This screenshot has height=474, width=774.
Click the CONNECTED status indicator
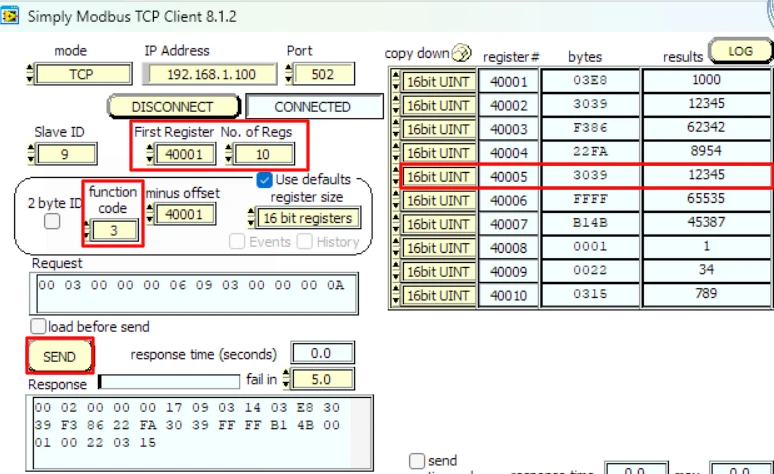[314, 107]
